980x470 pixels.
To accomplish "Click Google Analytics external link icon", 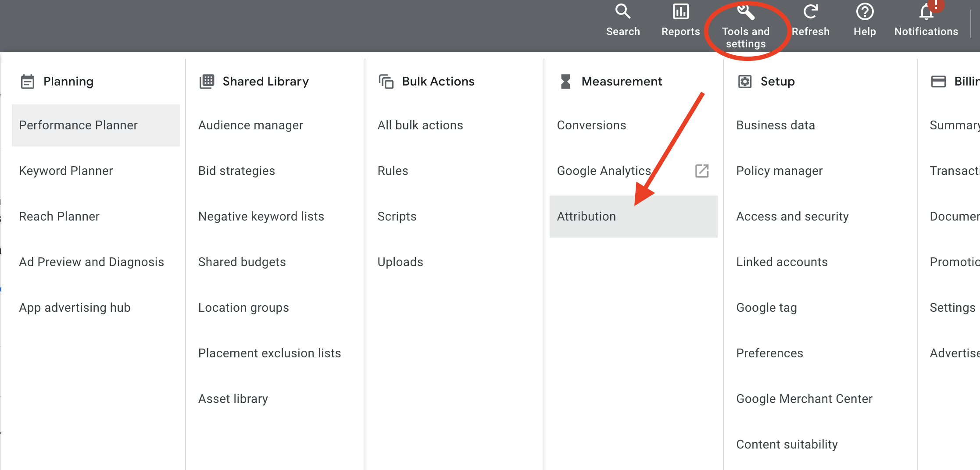I will point(702,171).
